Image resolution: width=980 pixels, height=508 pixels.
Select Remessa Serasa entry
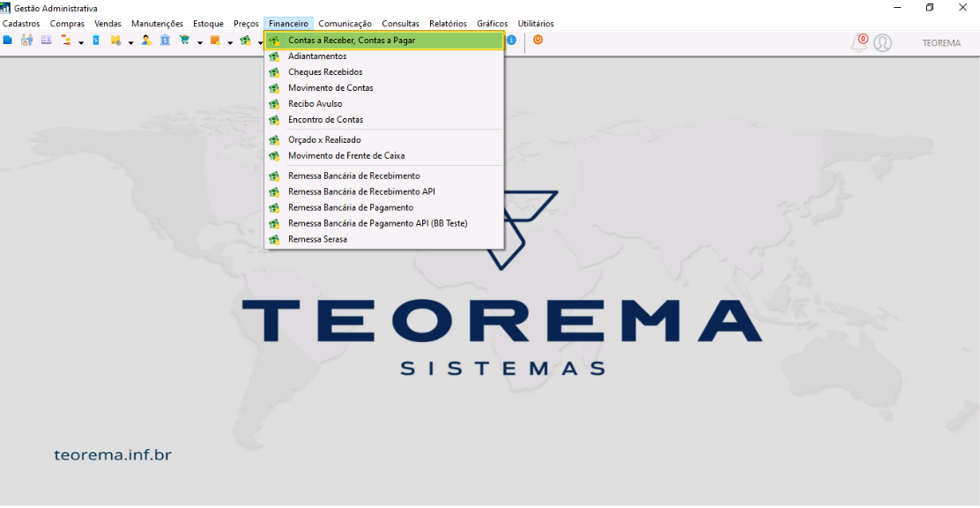(x=383, y=239)
